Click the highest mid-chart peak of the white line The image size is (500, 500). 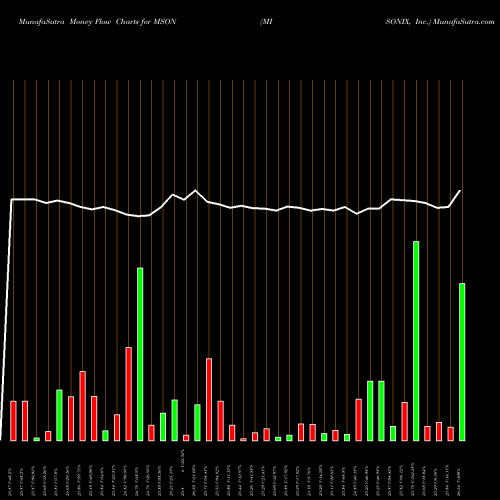195,190
